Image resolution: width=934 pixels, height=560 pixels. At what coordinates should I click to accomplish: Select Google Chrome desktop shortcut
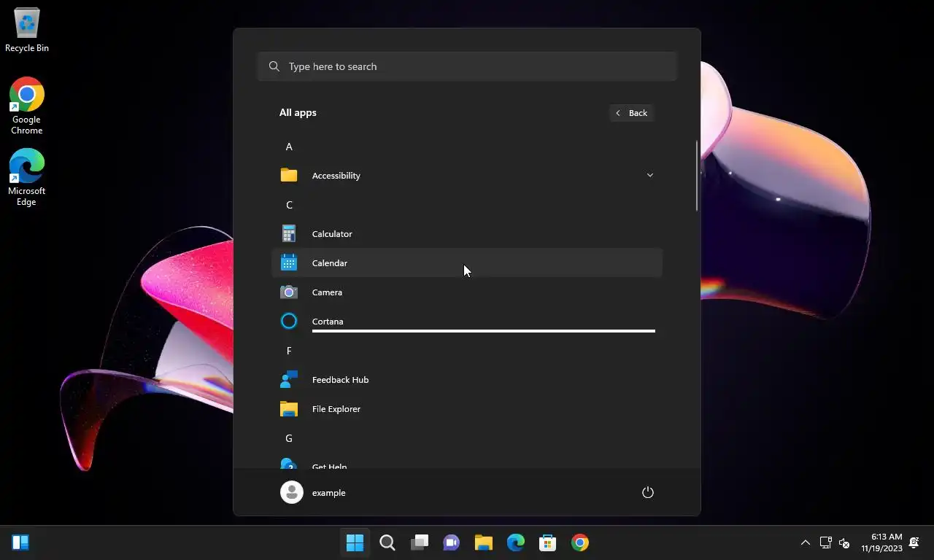click(27, 106)
